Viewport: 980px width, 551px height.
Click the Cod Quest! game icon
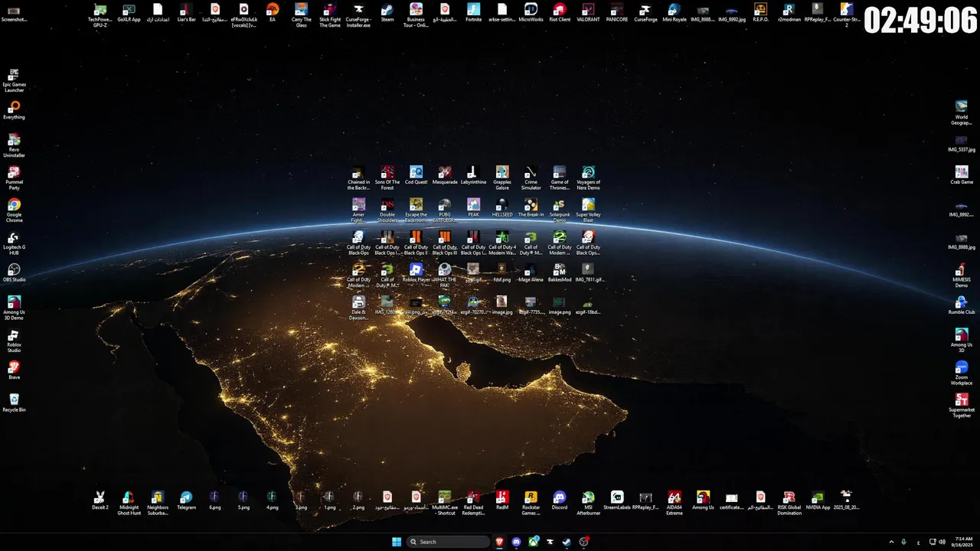click(x=416, y=175)
